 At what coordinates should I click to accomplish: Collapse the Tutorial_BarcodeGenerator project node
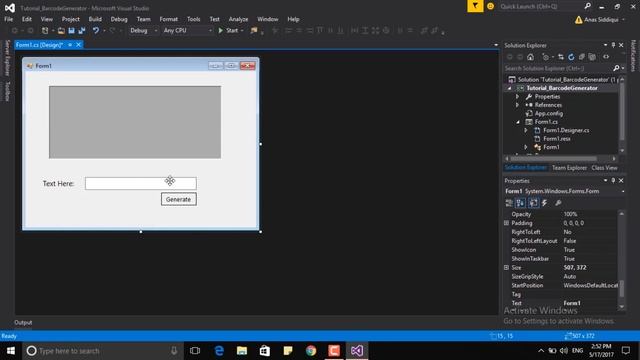(509, 88)
